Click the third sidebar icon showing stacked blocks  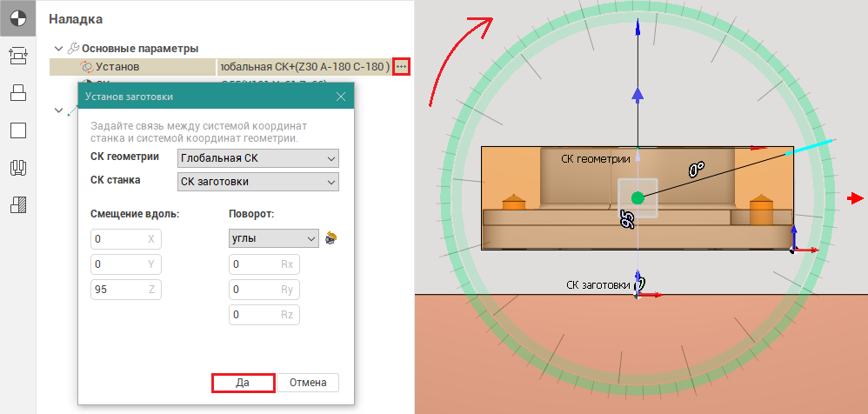(x=18, y=93)
